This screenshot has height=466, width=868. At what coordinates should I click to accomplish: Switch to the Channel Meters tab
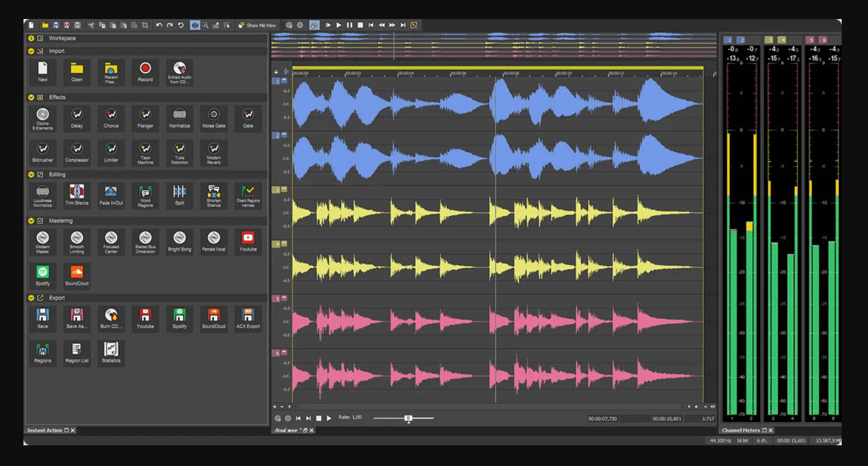coord(742,431)
